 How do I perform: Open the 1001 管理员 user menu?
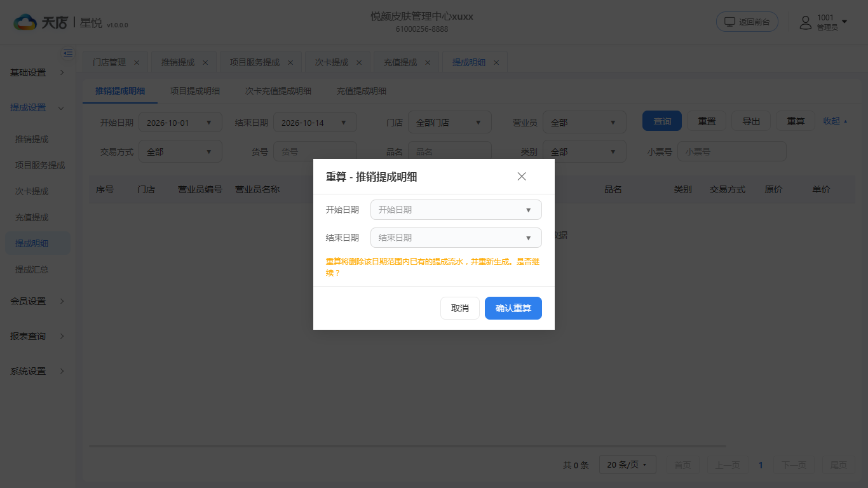824,22
